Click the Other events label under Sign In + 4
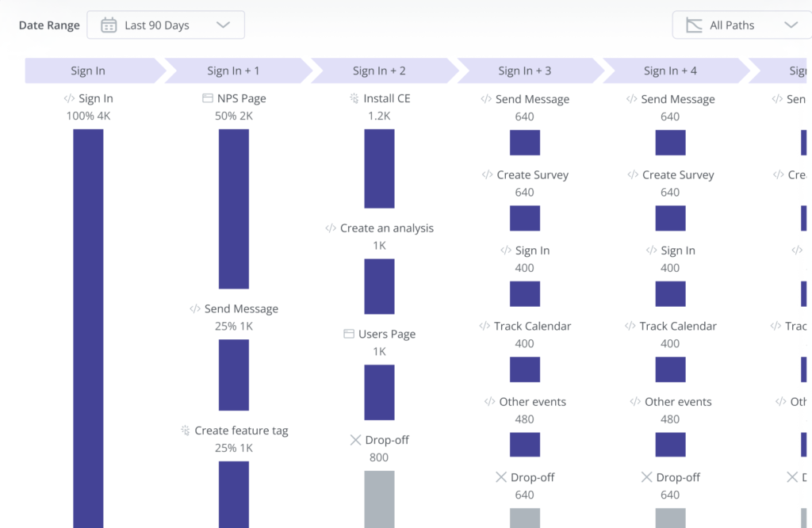This screenshot has height=528, width=812. [x=678, y=402]
